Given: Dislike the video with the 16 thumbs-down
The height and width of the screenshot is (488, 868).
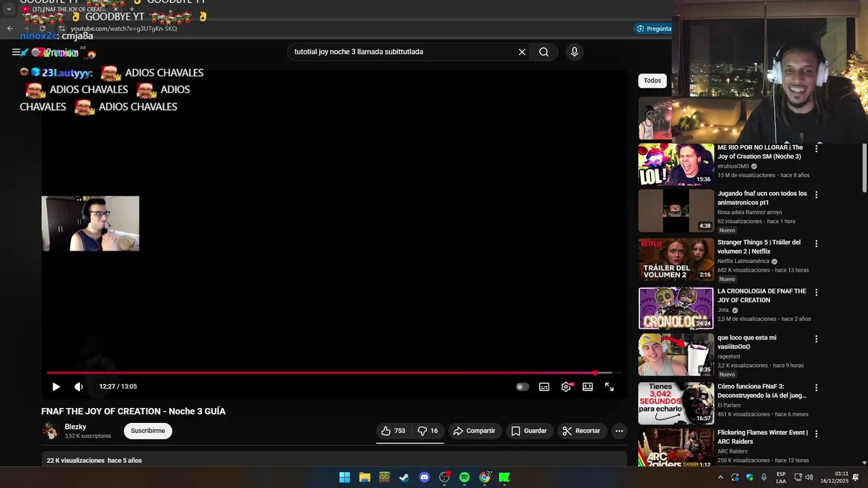Looking at the screenshot, I should [x=428, y=431].
